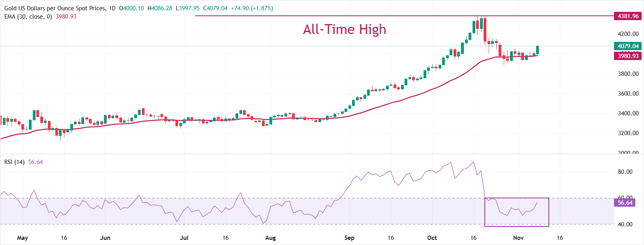Image resolution: width=644 pixels, height=245 pixels.
Task: Click the Oct label on the time axis
Action: coord(432,238)
